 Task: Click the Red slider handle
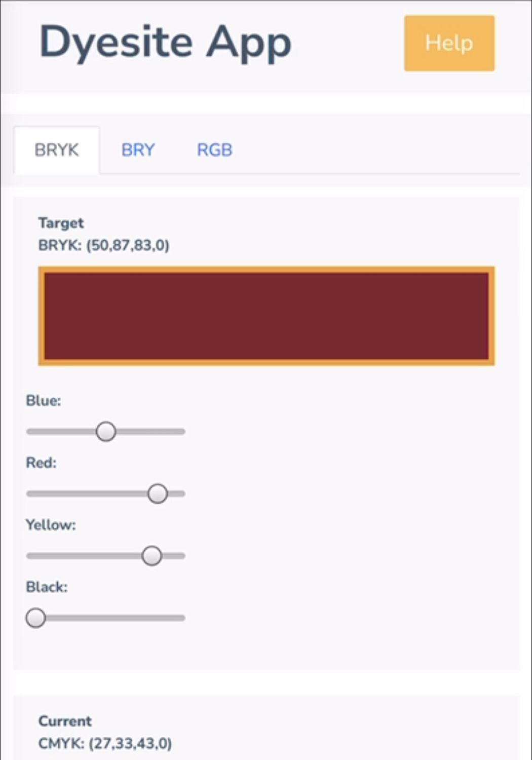[x=158, y=493]
